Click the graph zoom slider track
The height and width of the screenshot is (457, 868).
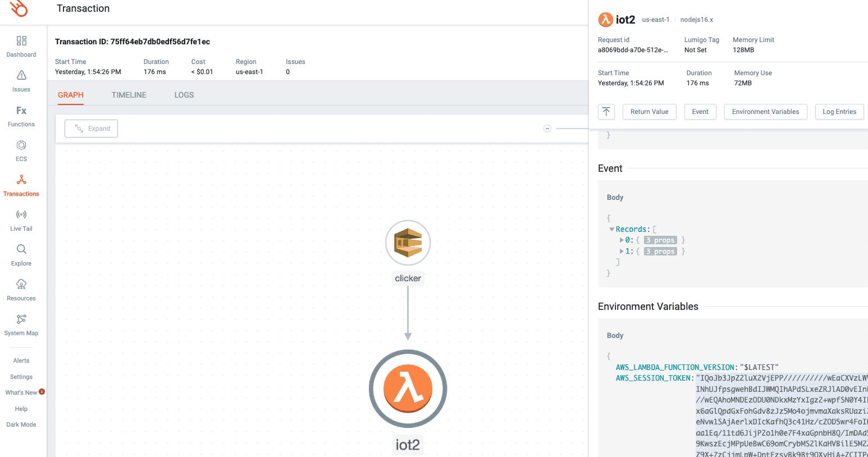(x=572, y=129)
